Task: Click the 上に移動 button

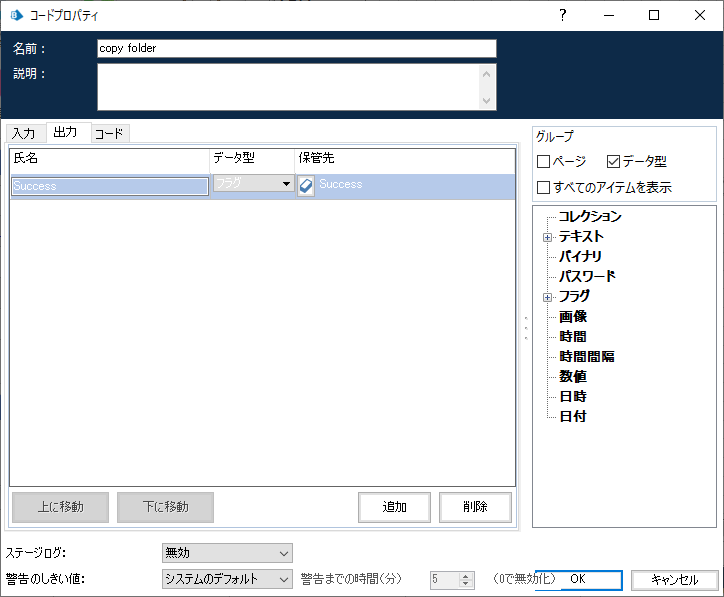Action: (60, 507)
